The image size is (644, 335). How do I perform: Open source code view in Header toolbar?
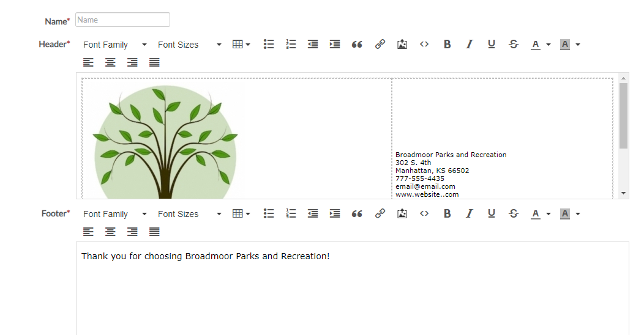(x=424, y=44)
